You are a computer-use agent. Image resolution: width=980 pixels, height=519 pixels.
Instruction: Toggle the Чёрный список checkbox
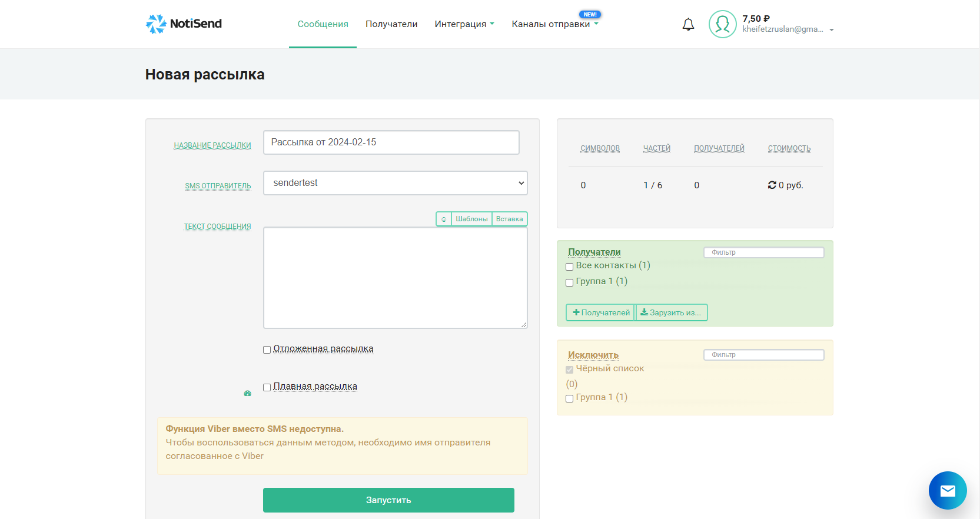coord(569,370)
